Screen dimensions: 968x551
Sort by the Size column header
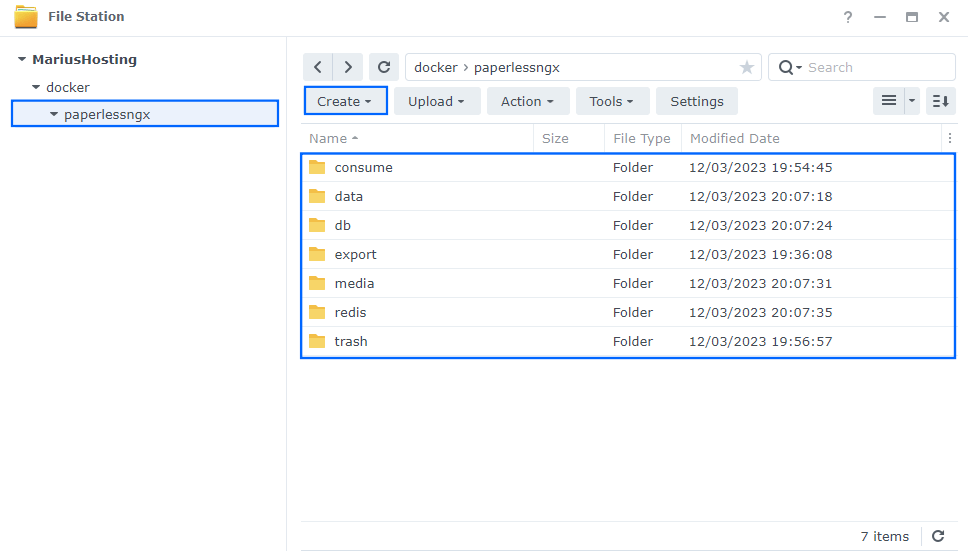569,138
